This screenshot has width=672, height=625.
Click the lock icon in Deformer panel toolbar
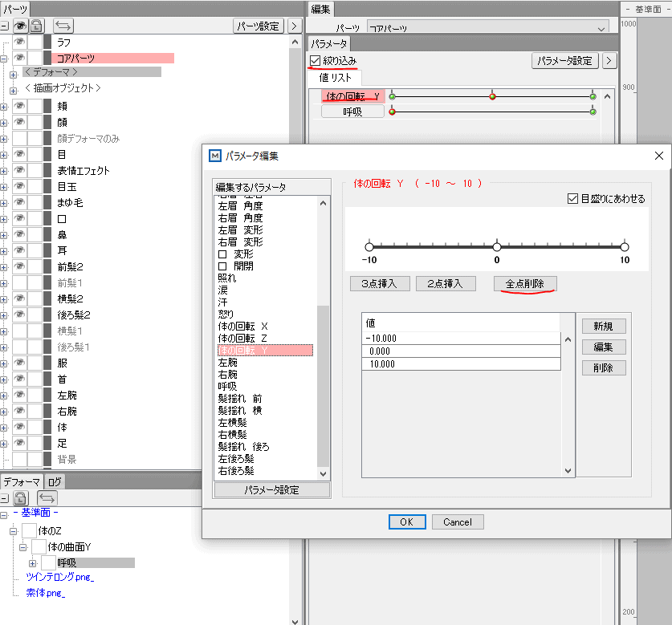20,498
